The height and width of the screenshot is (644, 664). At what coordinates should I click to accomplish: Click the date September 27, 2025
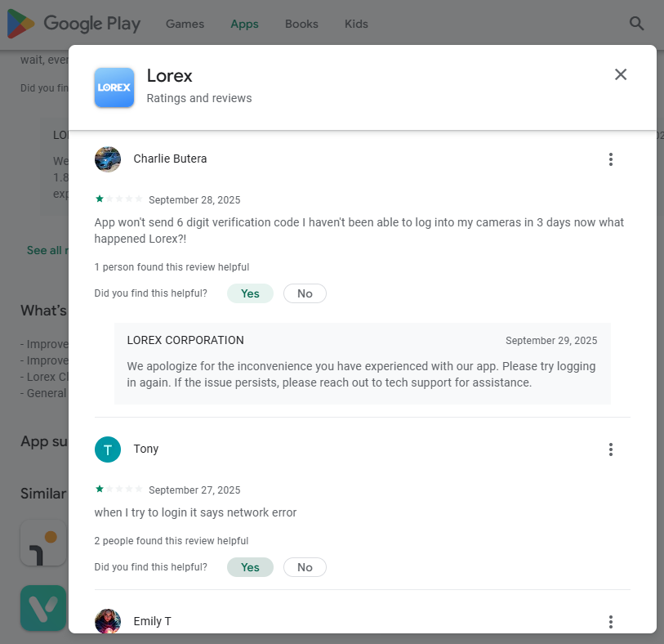pos(194,490)
